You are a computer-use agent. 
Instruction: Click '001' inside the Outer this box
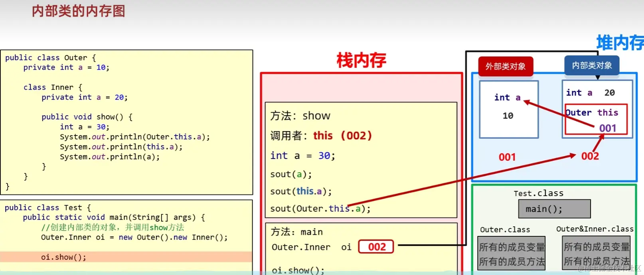[x=608, y=128]
